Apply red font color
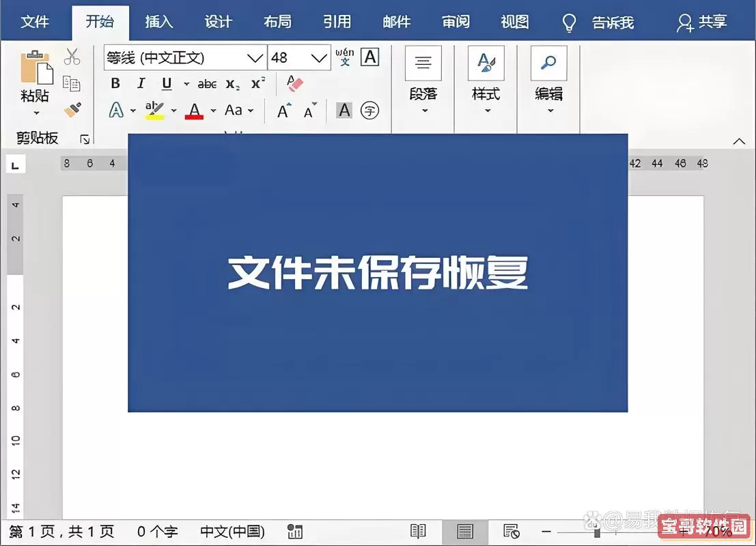The image size is (756, 546). 195,111
